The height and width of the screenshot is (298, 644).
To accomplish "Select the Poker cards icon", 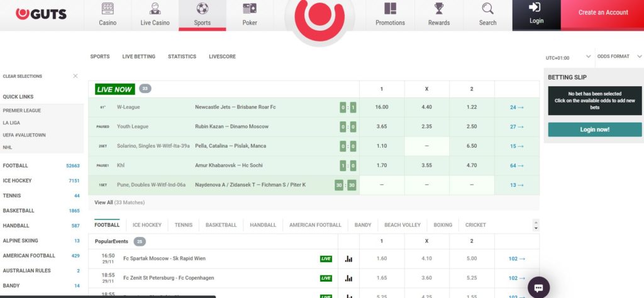I will 250,9.
